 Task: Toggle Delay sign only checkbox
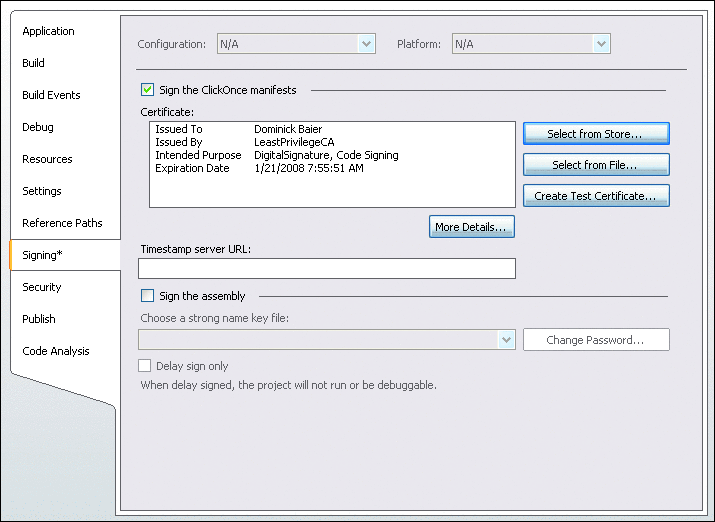click(145, 366)
